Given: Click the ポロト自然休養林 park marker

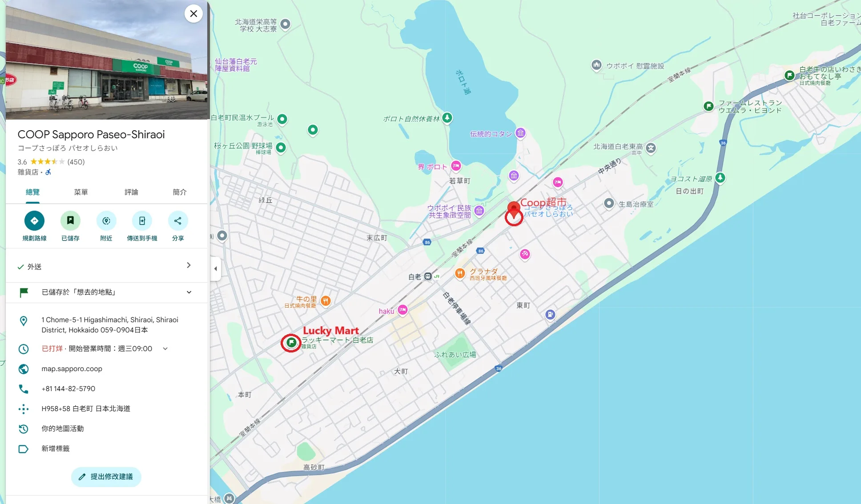Looking at the screenshot, I should click(447, 118).
